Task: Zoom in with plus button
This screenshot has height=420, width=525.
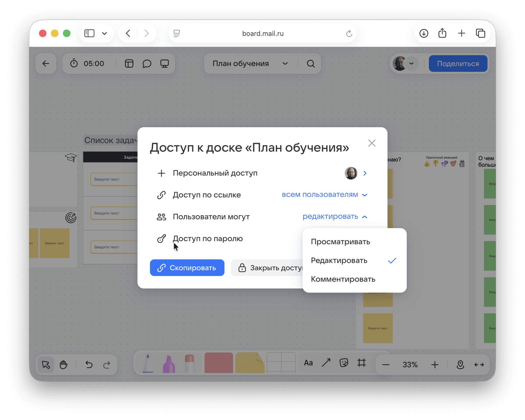Action: [x=435, y=364]
